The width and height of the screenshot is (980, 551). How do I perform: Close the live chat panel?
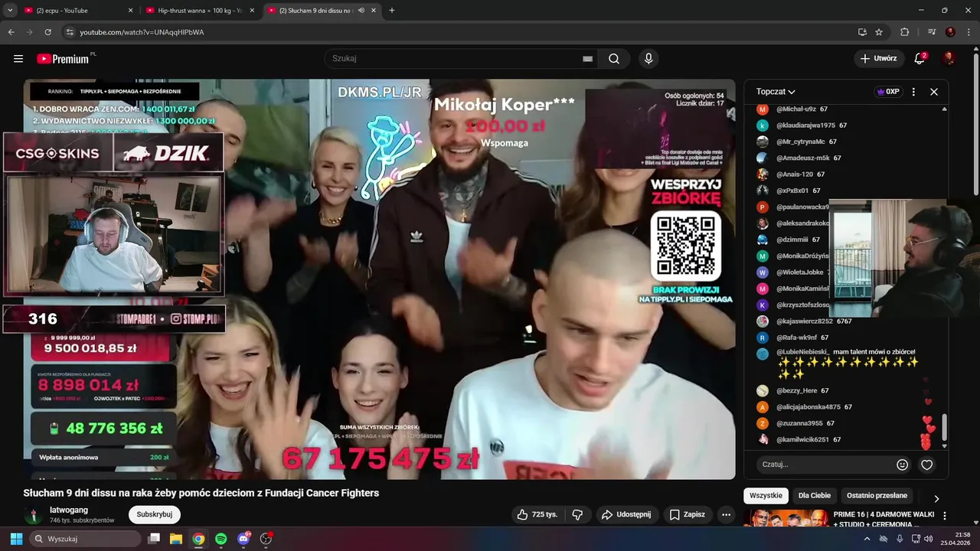pos(934,92)
